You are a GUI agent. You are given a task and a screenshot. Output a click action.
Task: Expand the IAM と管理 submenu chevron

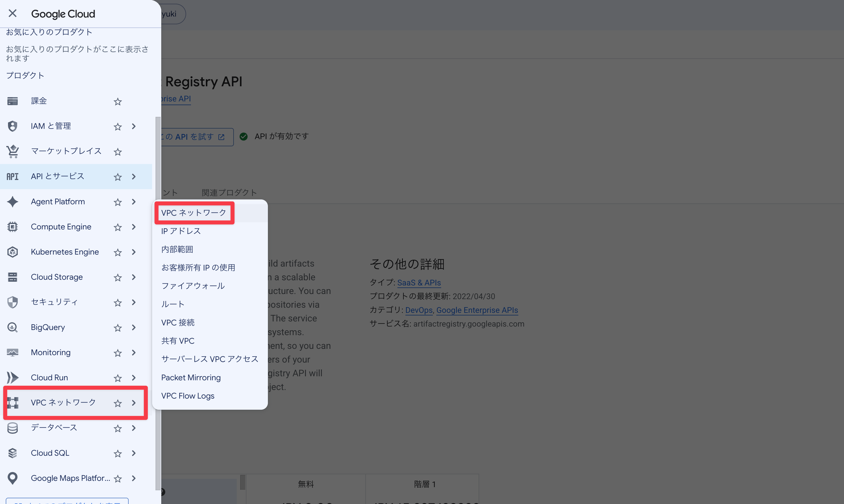(134, 126)
